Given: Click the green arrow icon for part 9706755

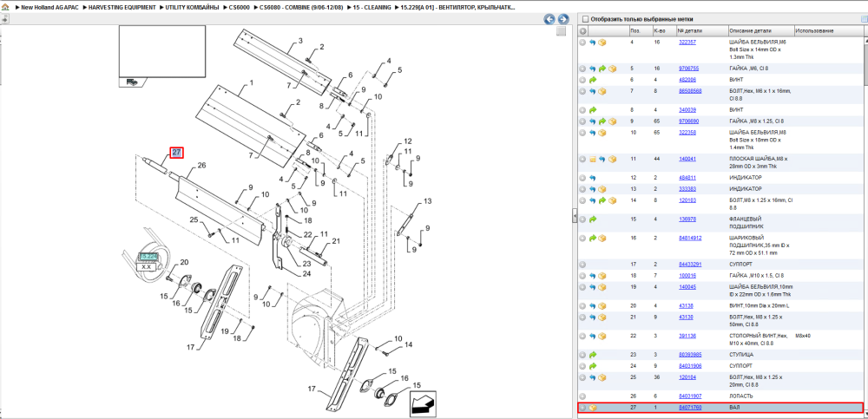Looking at the screenshot, I should coord(602,69).
